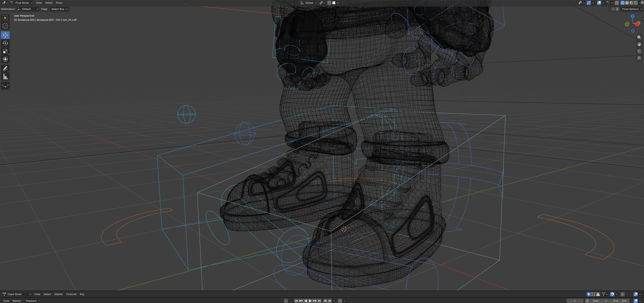This screenshot has height=303, width=644.
Task: Click the zoom view magnifier icon
Action: click(639, 37)
